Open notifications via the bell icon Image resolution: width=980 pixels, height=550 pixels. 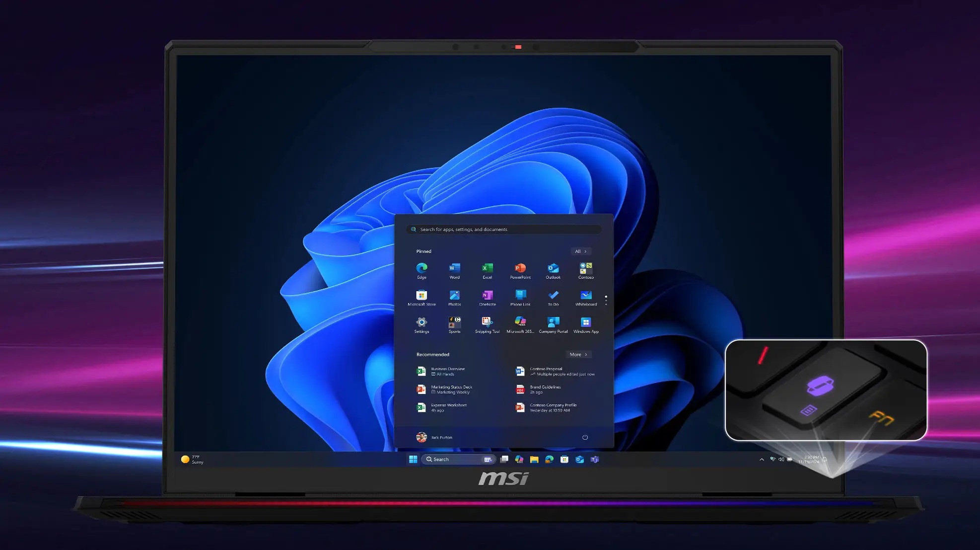point(825,460)
